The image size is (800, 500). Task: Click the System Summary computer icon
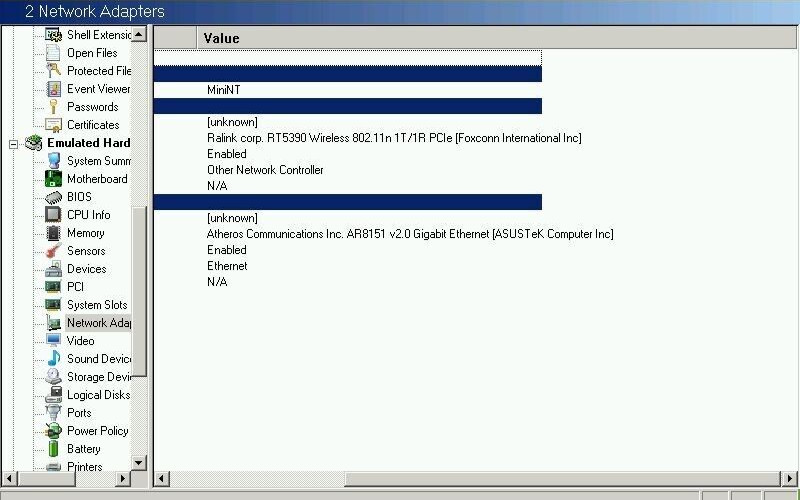tap(53, 161)
